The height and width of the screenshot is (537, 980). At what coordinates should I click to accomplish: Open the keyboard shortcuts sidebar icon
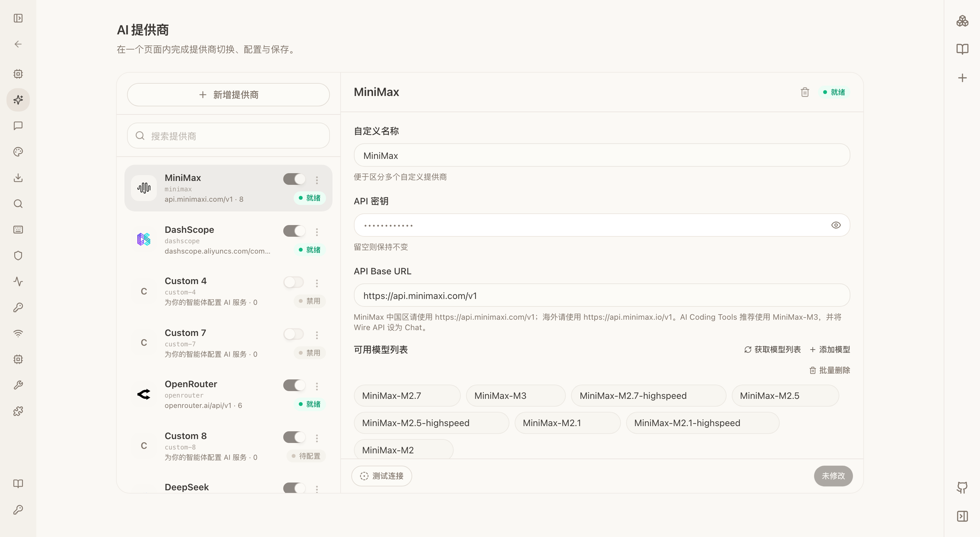tap(18, 230)
